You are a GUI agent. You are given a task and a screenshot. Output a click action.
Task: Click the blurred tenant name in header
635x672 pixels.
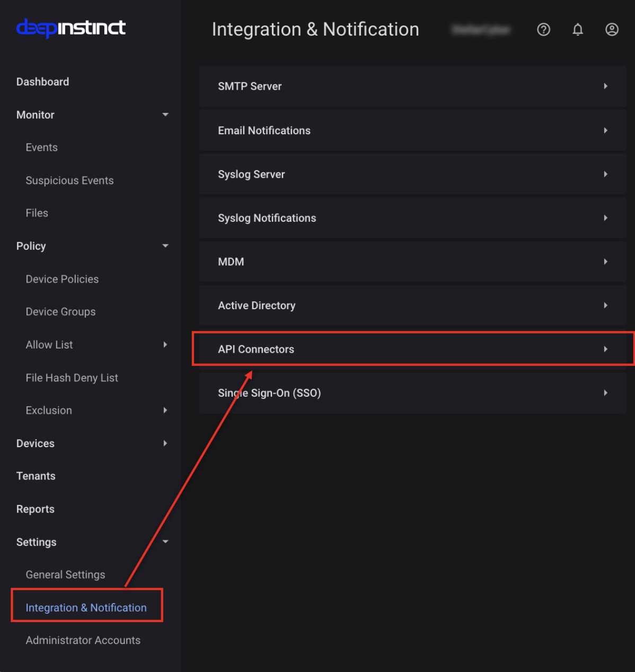481,30
